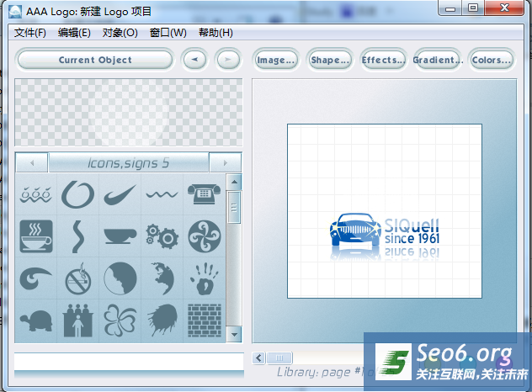Pick the gears icon

162,236
